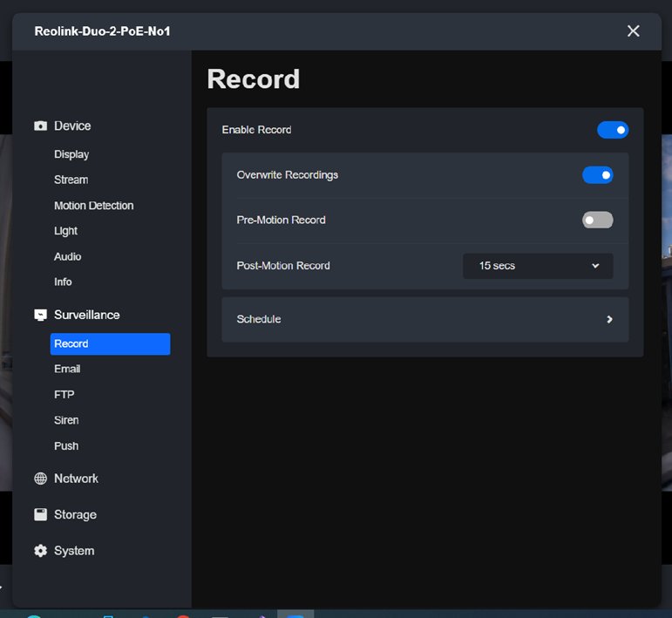Select the Light menu item
The width and height of the screenshot is (672, 618).
click(x=65, y=231)
